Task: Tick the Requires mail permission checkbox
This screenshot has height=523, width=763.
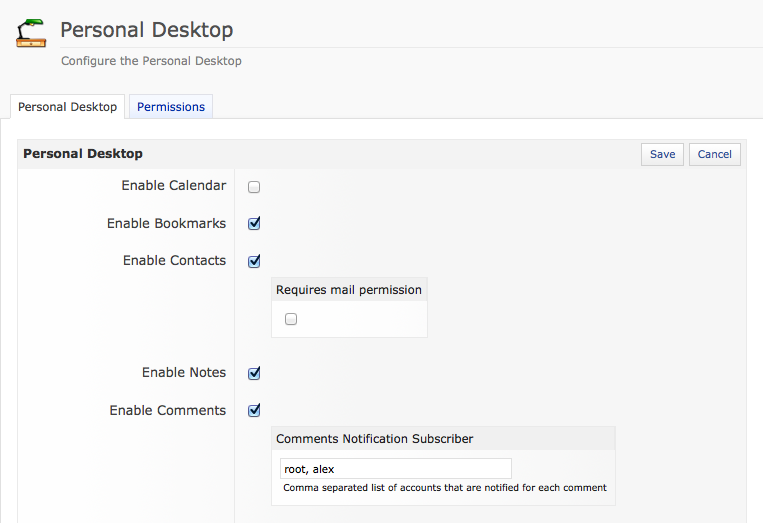Action: pos(291,319)
